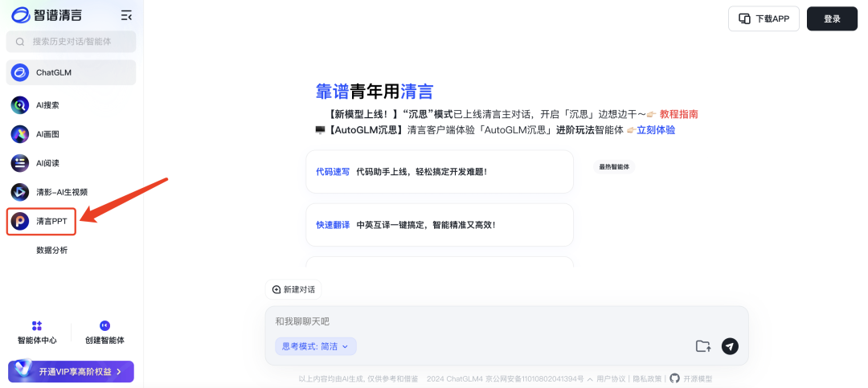
Task: Focus the 搜索历史对话/智能体 search field
Action: pyautogui.click(x=71, y=42)
